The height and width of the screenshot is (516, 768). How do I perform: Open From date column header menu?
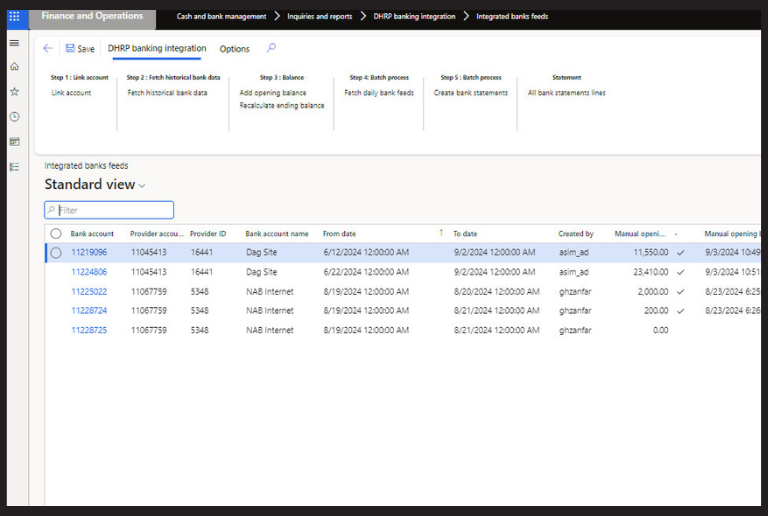pyautogui.click(x=339, y=234)
